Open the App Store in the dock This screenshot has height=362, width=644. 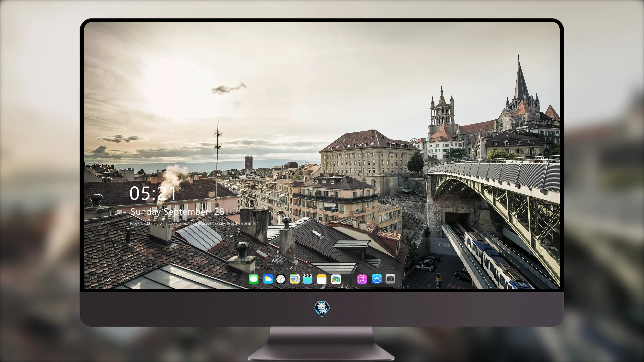tap(377, 279)
